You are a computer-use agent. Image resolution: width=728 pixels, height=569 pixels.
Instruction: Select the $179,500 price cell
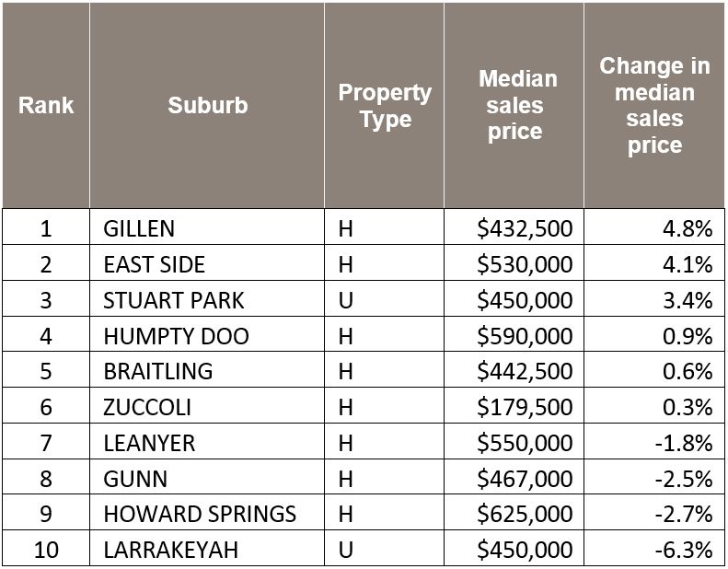(525, 407)
